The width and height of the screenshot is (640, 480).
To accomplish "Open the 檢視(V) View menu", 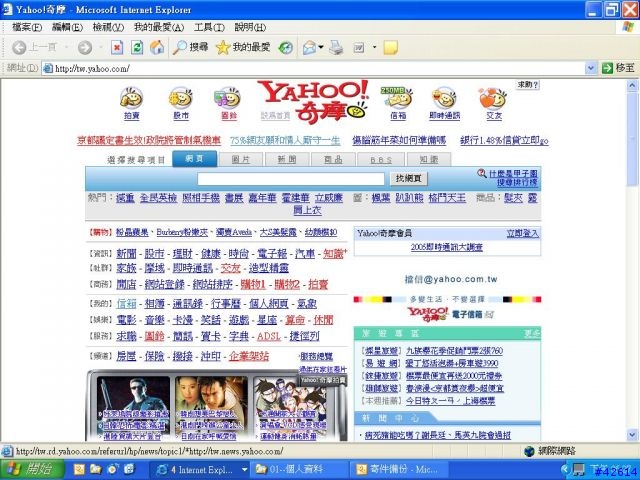I will (x=108, y=27).
